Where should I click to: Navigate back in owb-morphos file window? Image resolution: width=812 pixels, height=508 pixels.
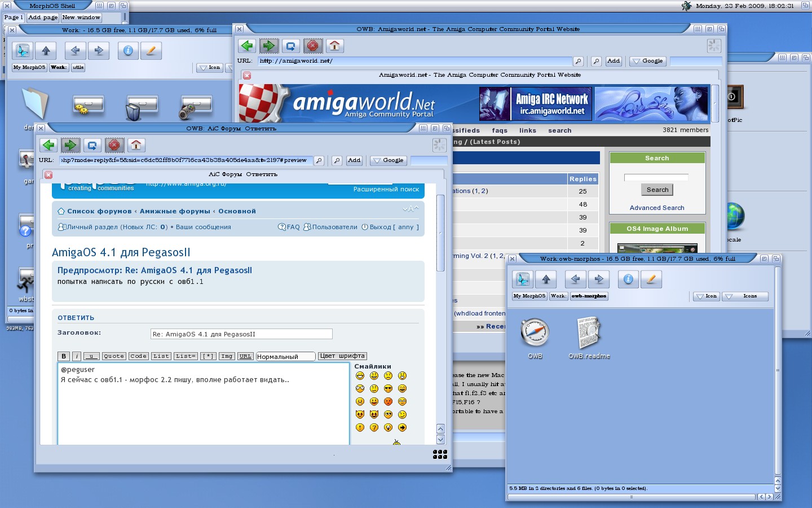tap(575, 279)
